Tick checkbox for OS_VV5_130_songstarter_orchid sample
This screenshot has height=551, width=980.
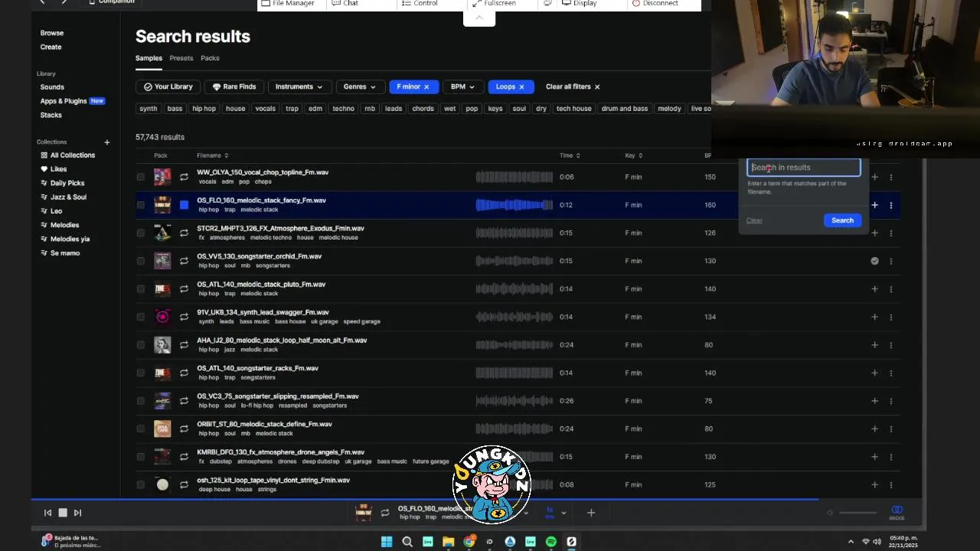coord(141,261)
